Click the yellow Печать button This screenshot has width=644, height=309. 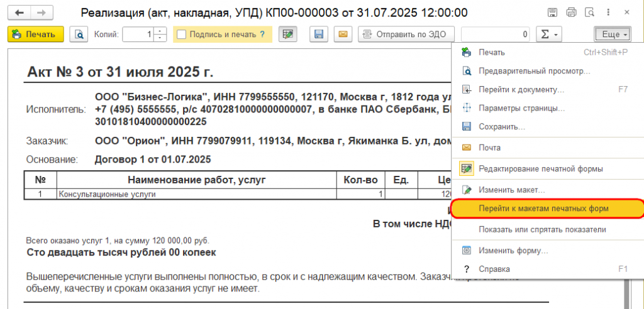[x=35, y=34]
